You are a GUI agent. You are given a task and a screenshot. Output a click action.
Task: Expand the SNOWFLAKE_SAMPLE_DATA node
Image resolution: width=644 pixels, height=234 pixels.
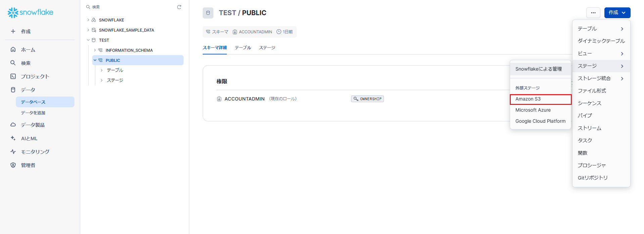click(88, 30)
